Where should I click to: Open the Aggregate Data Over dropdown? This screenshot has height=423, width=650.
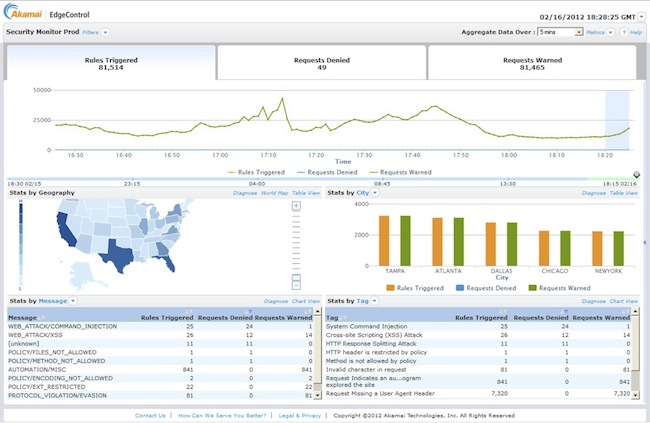[x=560, y=33]
